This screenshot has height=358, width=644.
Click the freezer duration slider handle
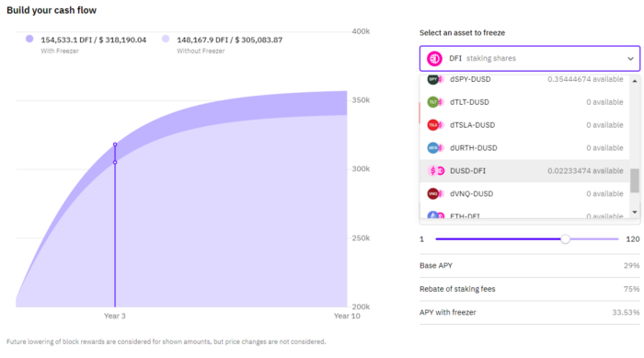[x=565, y=238]
